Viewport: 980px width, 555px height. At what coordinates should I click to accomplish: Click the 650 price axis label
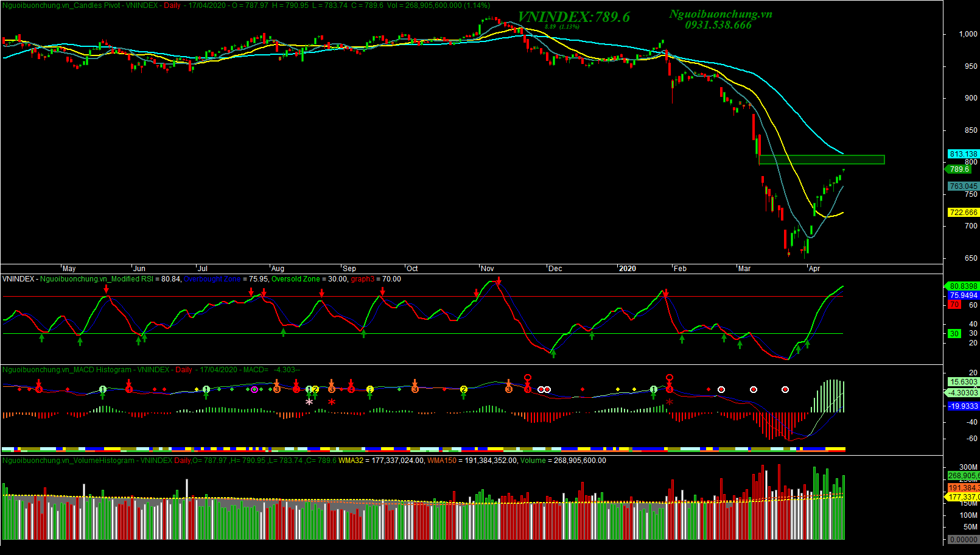tap(970, 258)
